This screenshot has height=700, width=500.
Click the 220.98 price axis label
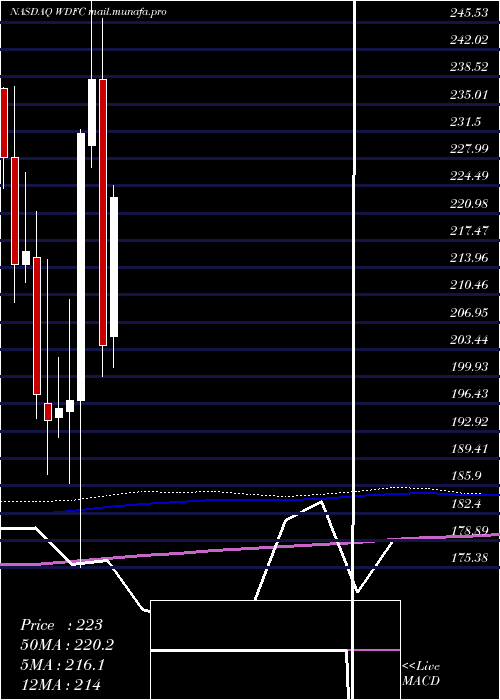pyautogui.click(x=469, y=204)
